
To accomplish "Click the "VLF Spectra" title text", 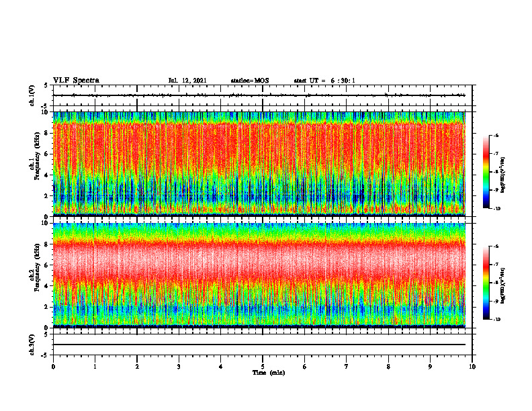I will [x=76, y=81].
